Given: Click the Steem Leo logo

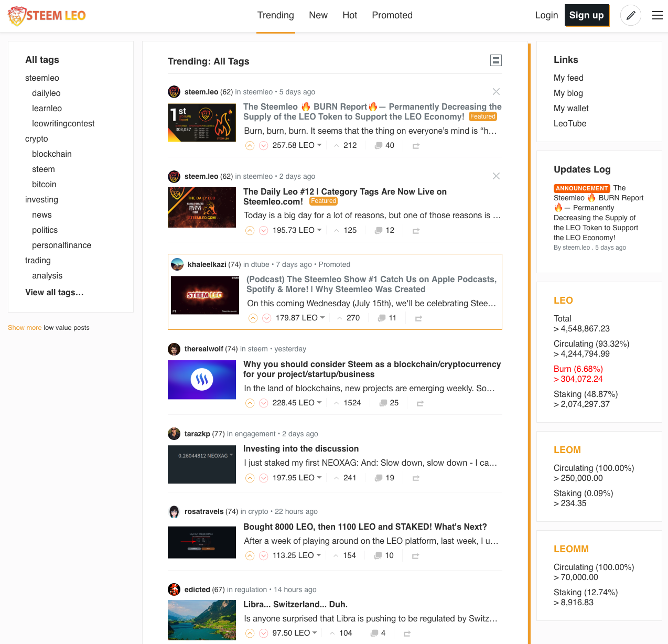Looking at the screenshot, I should point(47,16).
